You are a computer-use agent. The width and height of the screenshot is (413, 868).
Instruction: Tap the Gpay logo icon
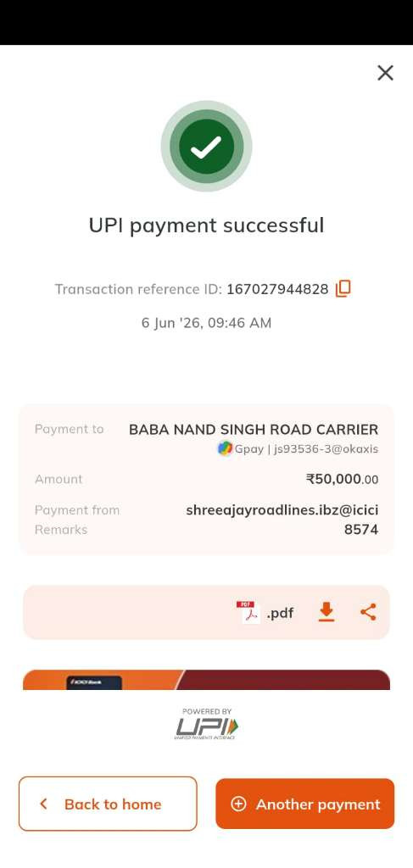pos(225,448)
